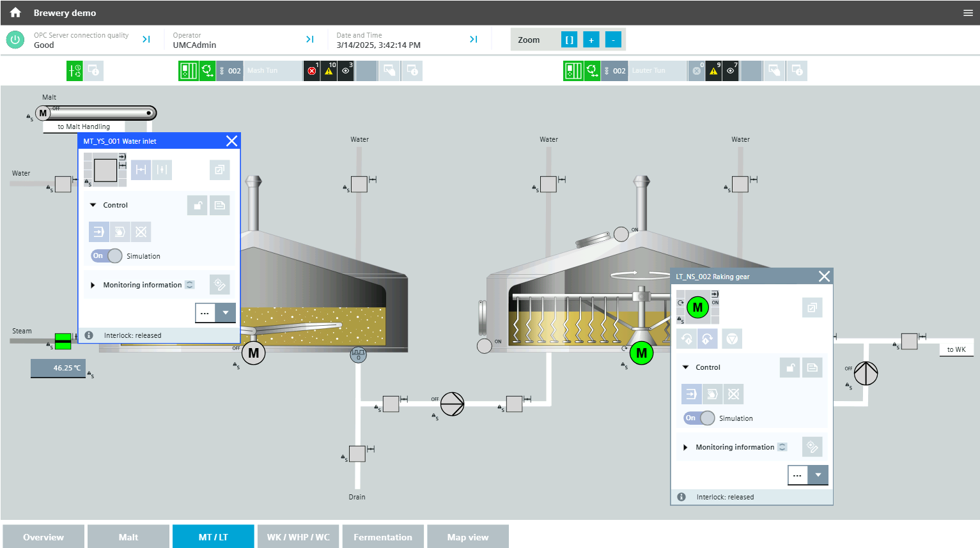
Task: Click the unlock padlock icon in Water inlet panel
Action: click(x=198, y=206)
